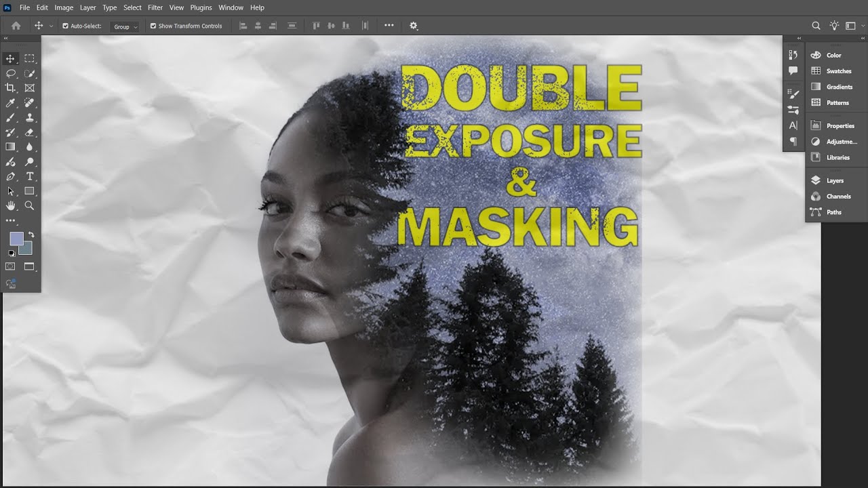Click the background color swatch
The width and height of the screenshot is (868, 488).
pos(26,249)
